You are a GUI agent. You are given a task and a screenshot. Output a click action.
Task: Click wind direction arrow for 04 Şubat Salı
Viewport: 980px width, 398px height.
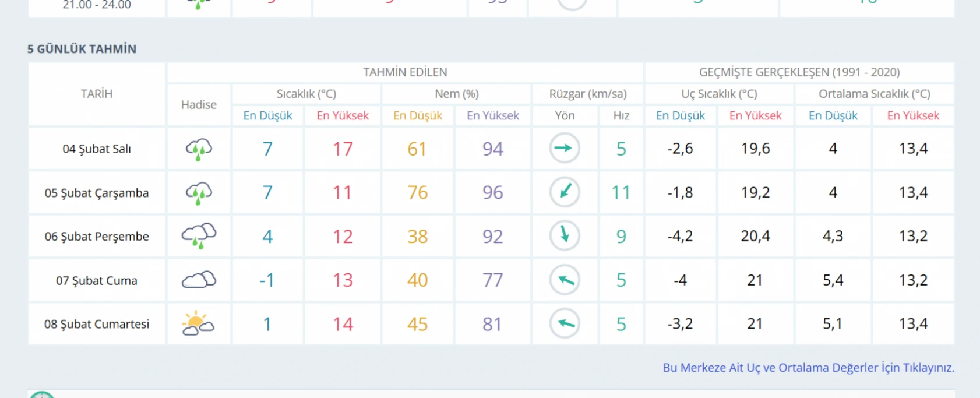(564, 148)
